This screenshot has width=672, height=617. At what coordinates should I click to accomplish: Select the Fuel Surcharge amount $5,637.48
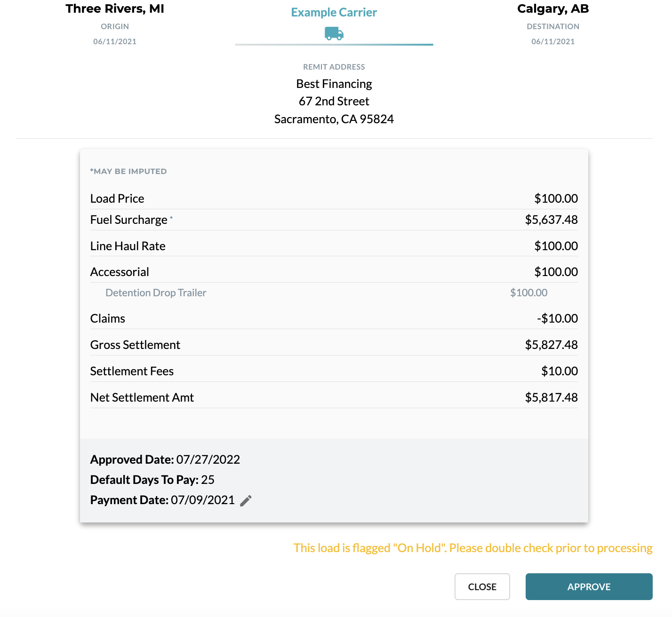[x=552, y=220]
